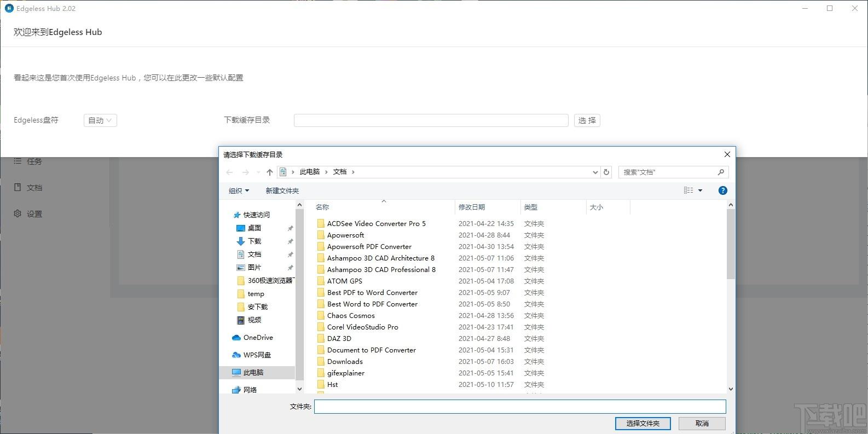Select Apowersoft PDF Converter folder
This screenshot has height=434, width=868.
click(x=369, y=246)
